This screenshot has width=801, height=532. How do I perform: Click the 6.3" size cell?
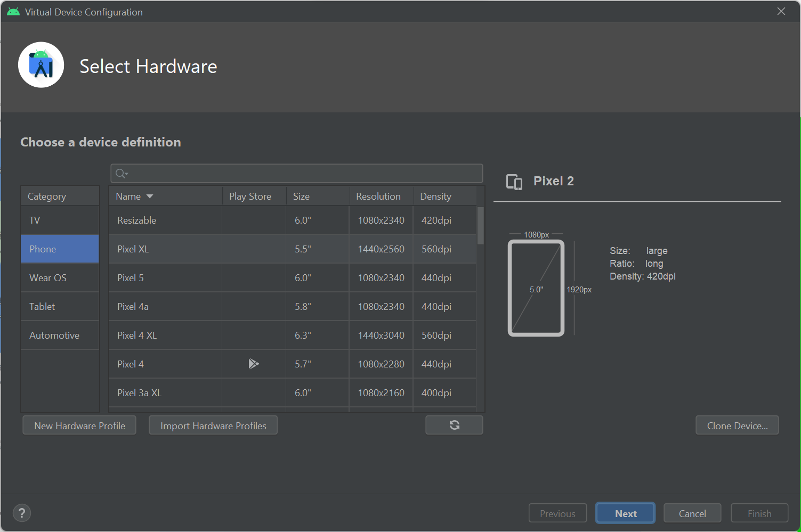[318, 335]
